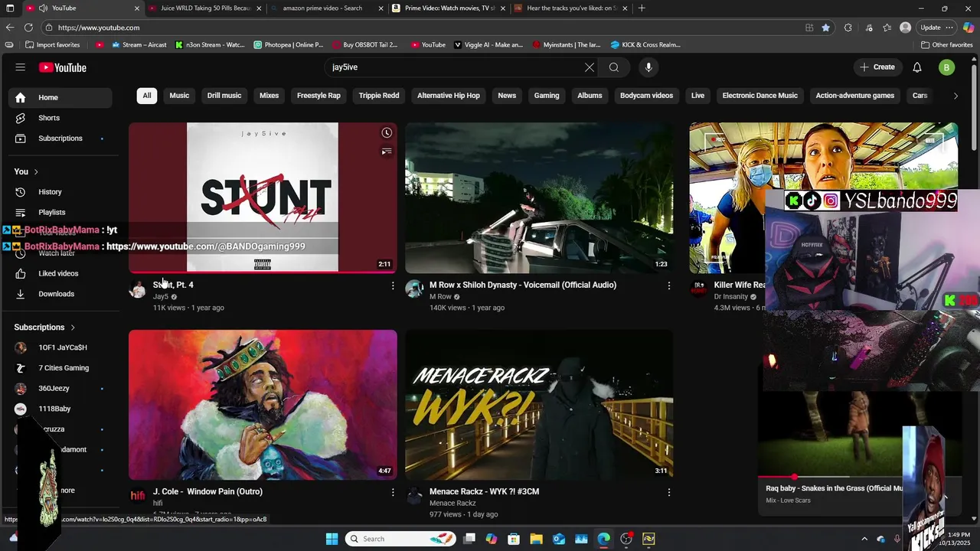Open Subscriptions in sidebar
This screenshot has height=551, width=980.
click(x=60, y=139)
